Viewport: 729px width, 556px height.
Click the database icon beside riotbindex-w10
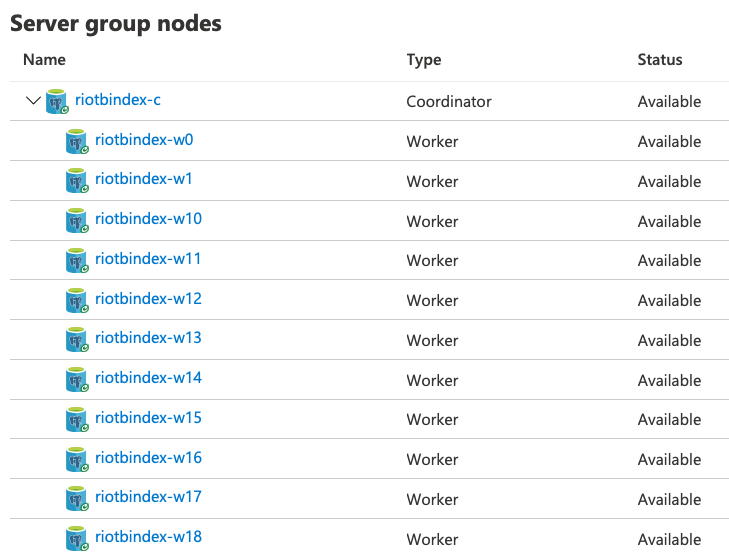point(77,221)
